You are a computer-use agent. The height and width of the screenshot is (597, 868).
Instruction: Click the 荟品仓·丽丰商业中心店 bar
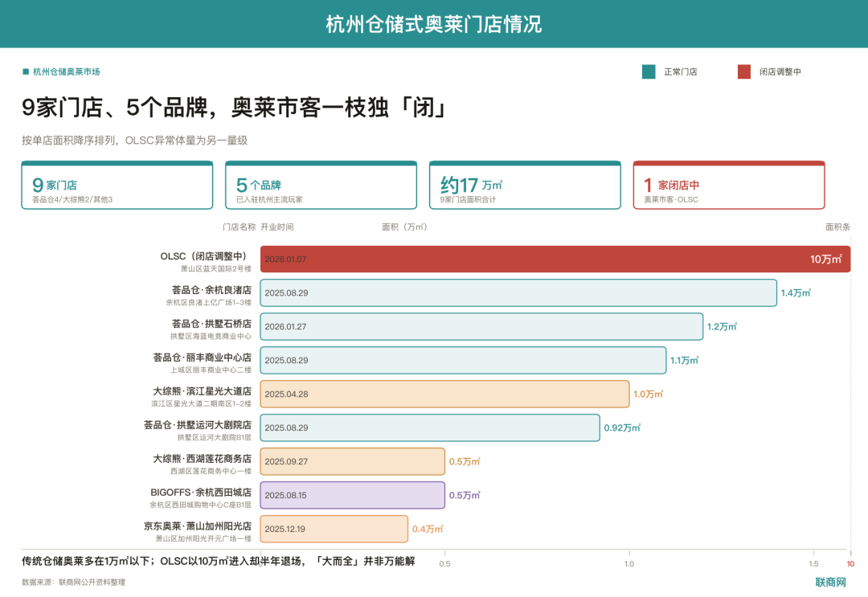pos(464,360)
